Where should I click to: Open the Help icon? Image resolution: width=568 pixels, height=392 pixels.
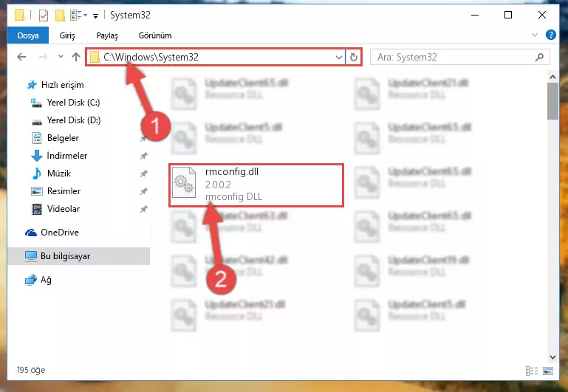(550, 35)
